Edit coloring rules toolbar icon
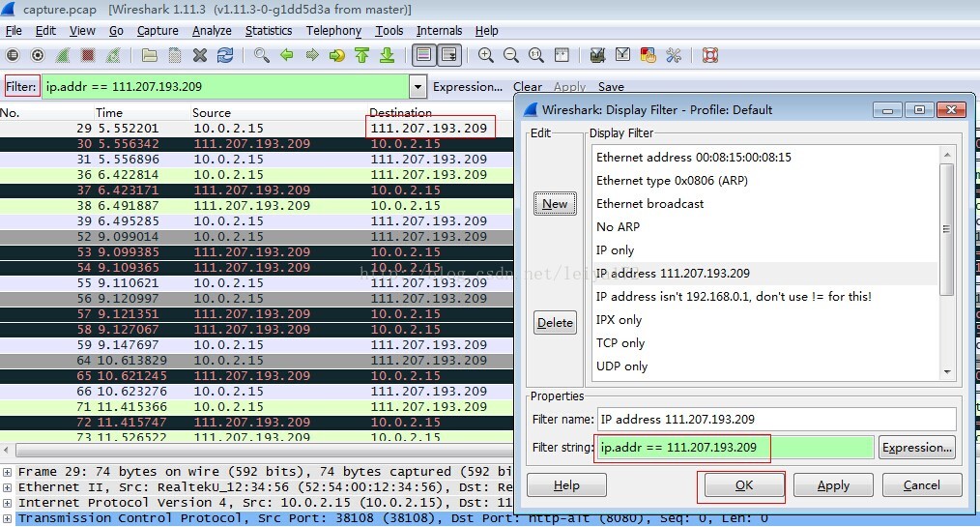Image resolution: width=980 pixels, height=527 pixels. click(649, 56)
